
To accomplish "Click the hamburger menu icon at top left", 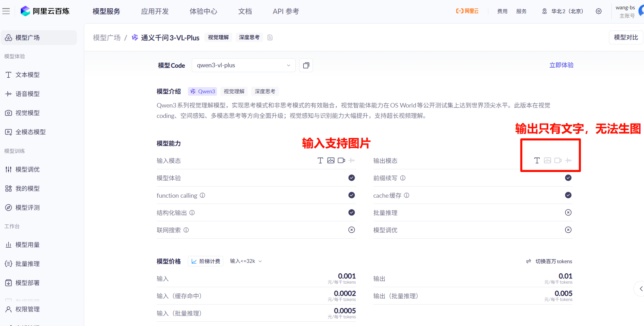I will click(6, 11).
